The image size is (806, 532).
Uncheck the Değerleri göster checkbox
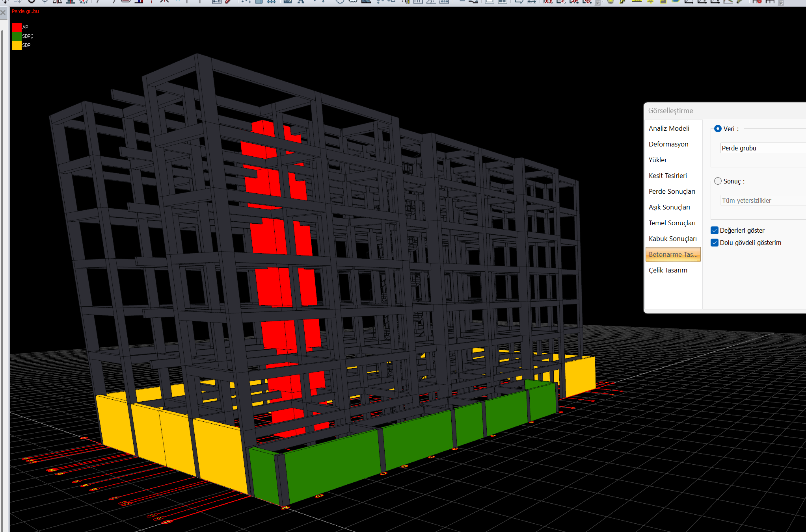715,230
